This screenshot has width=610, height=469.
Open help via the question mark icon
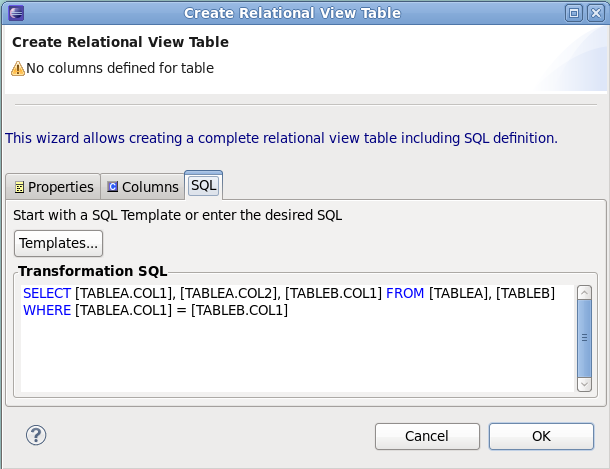[36, 435]
